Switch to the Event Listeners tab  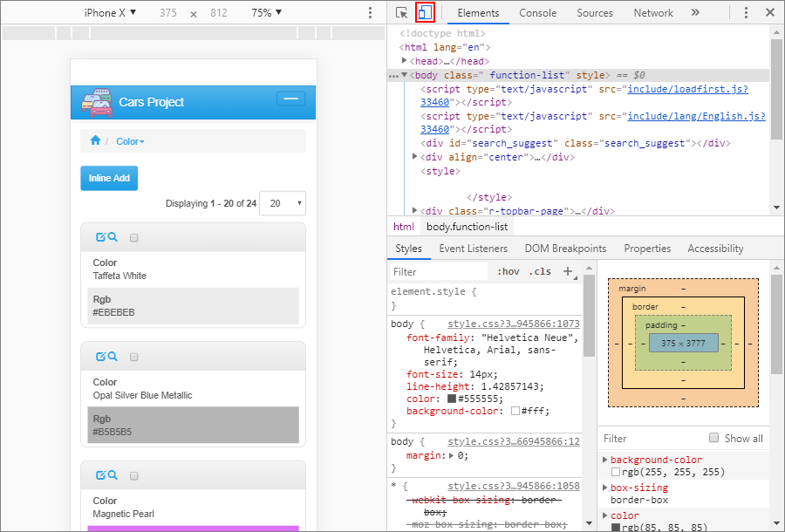473,249
